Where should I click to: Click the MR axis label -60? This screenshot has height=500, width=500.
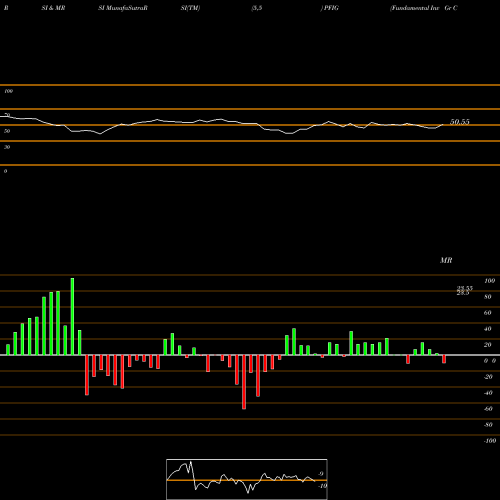(x=488, y=409)
